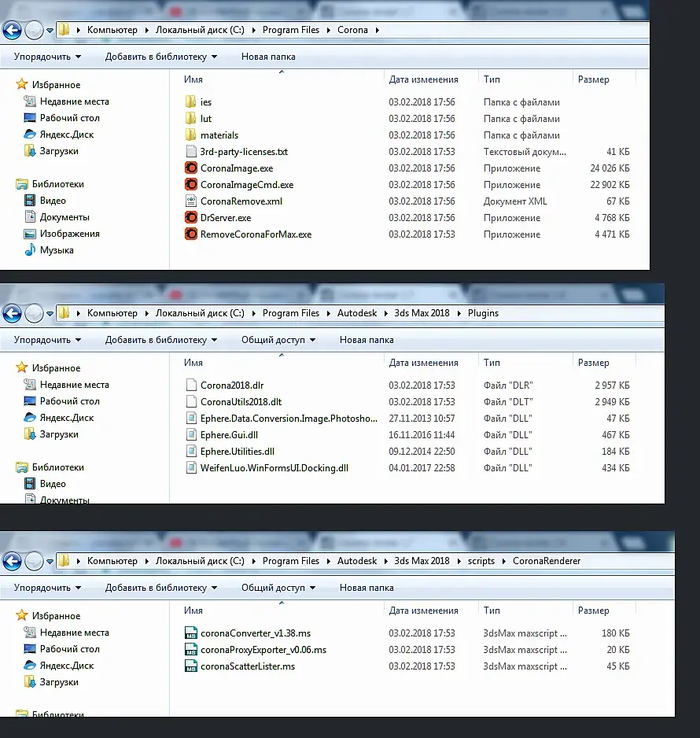Expand Упорядочить in CoronaRenderer window

tap(47, 588)
